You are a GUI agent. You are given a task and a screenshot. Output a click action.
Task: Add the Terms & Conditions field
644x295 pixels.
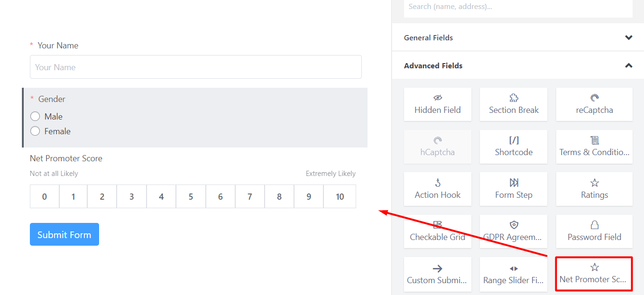594,147
